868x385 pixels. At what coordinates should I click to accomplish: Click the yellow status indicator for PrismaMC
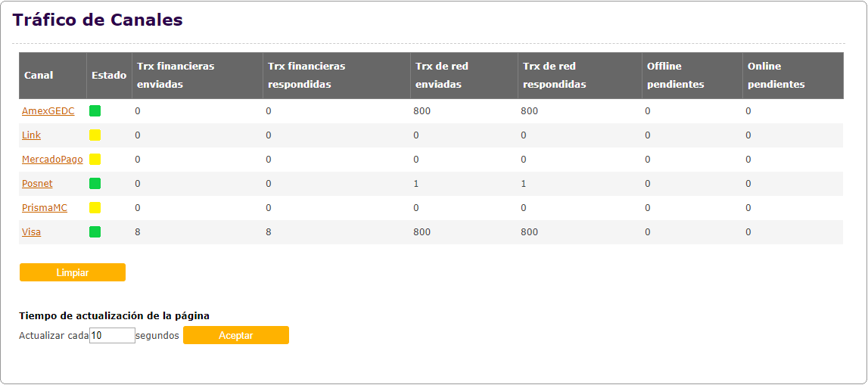click(x=95, y=208)
